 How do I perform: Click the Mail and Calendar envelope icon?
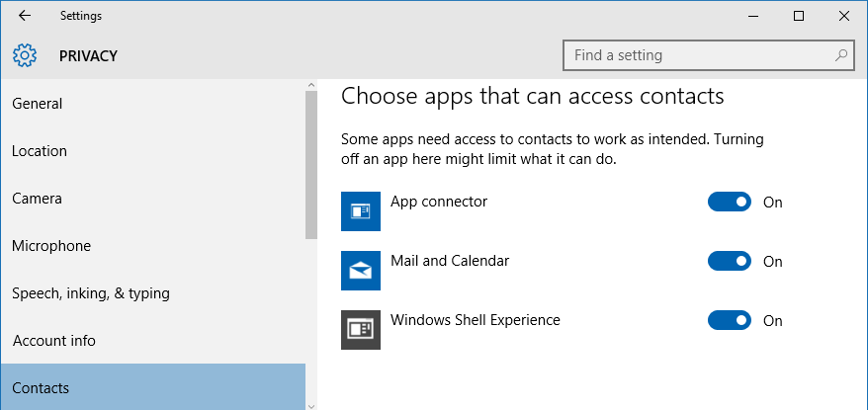pos(361,271)
